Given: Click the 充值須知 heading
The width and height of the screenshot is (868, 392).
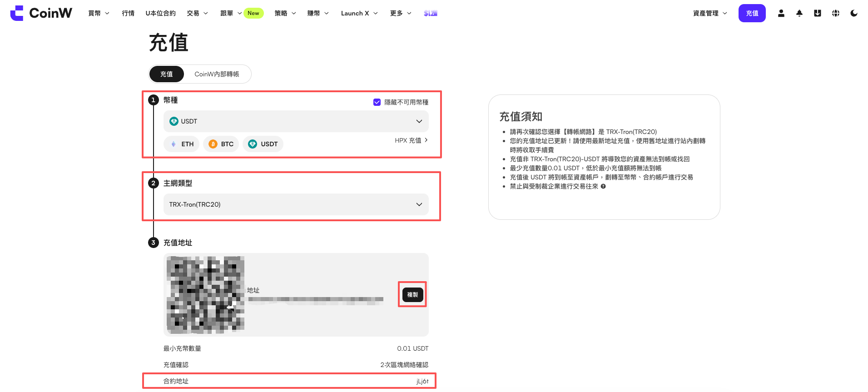Looking at the screenshot, I should click(521, 117).
